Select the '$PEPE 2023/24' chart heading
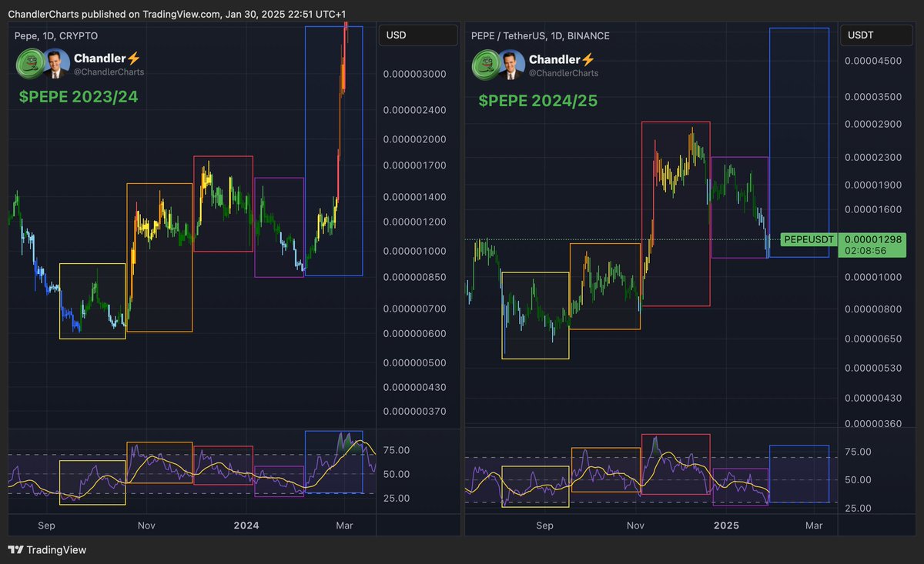The image size is (924, 564). 76,97
